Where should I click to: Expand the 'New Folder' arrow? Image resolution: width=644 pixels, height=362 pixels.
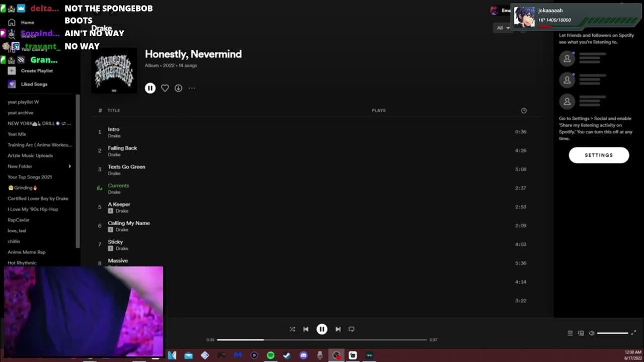click(x=70, y=166)
